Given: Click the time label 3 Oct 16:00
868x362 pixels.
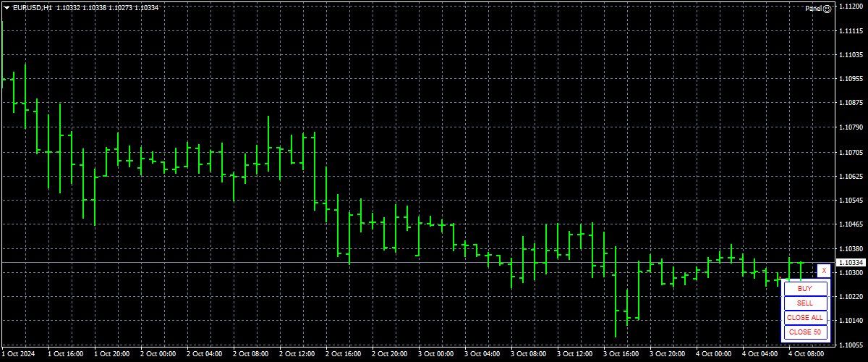Looking at the screenshot, I should point(621,354).
